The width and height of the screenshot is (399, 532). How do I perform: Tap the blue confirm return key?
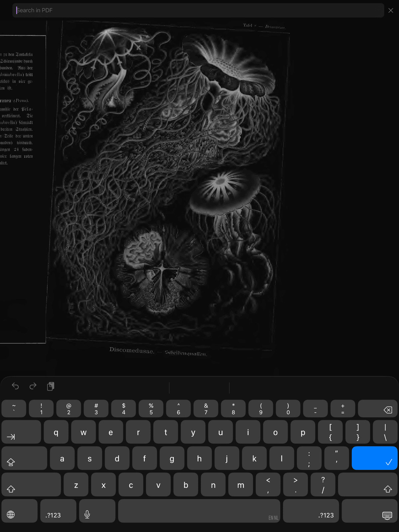[375, 458]
